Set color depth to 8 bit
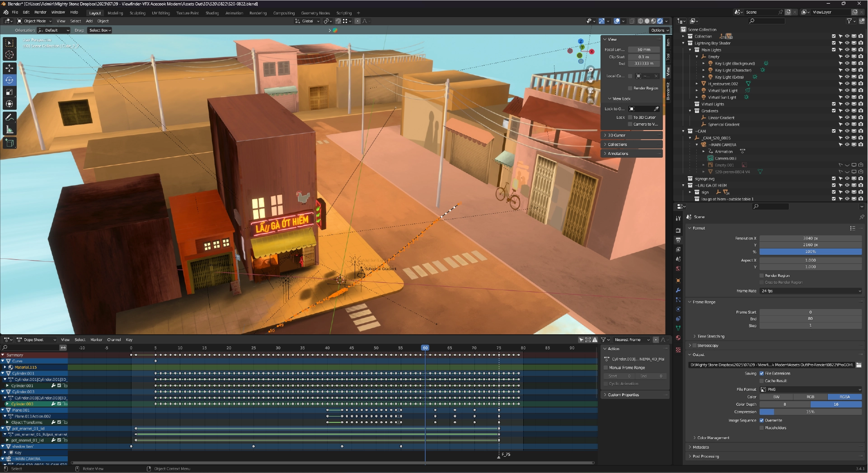The image size is (868, 473). click(x=785, y=404)
